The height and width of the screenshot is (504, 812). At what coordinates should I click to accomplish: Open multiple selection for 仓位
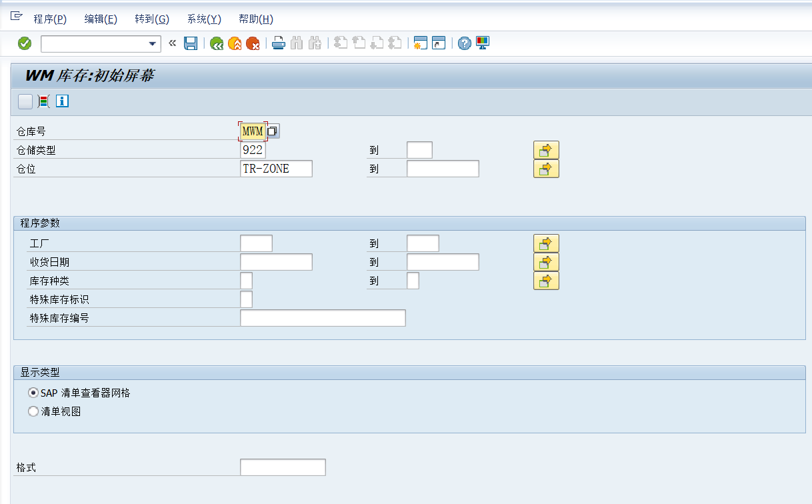pos(546,169)
